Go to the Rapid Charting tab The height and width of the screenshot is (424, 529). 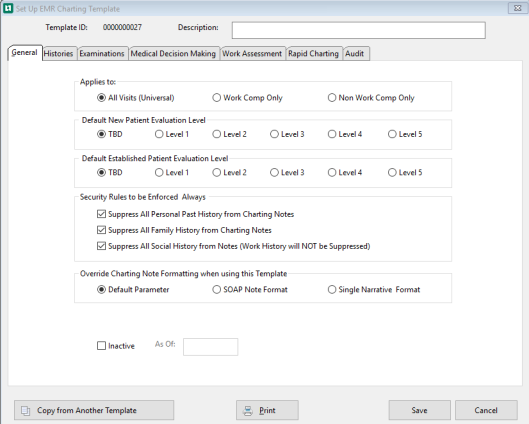tap(313, 54)
